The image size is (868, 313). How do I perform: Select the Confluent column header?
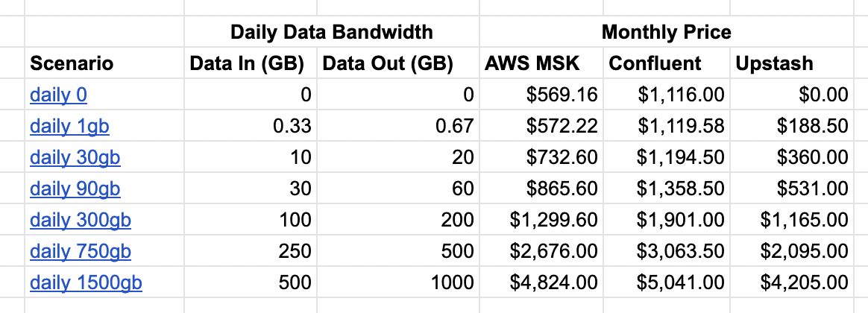655,63
